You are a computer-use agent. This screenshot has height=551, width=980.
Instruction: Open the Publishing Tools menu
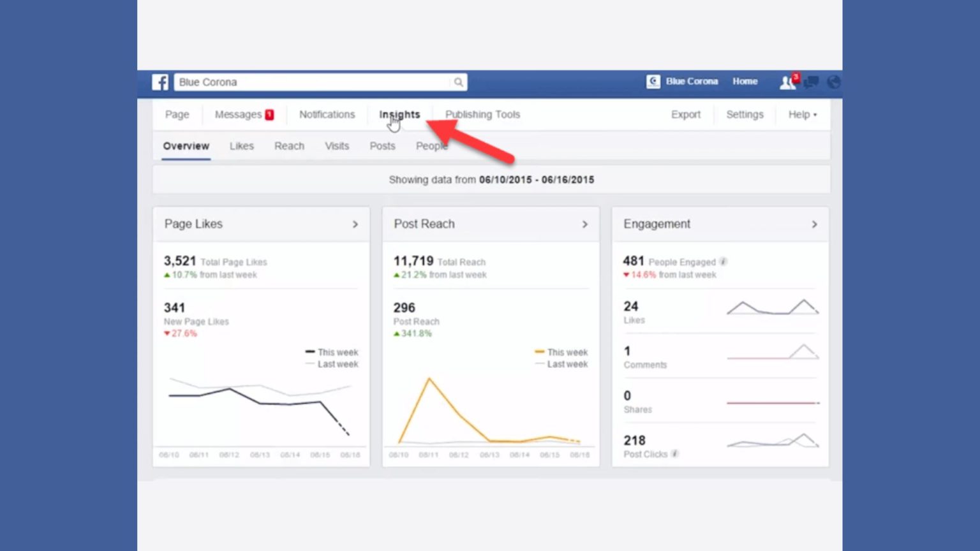482,114
